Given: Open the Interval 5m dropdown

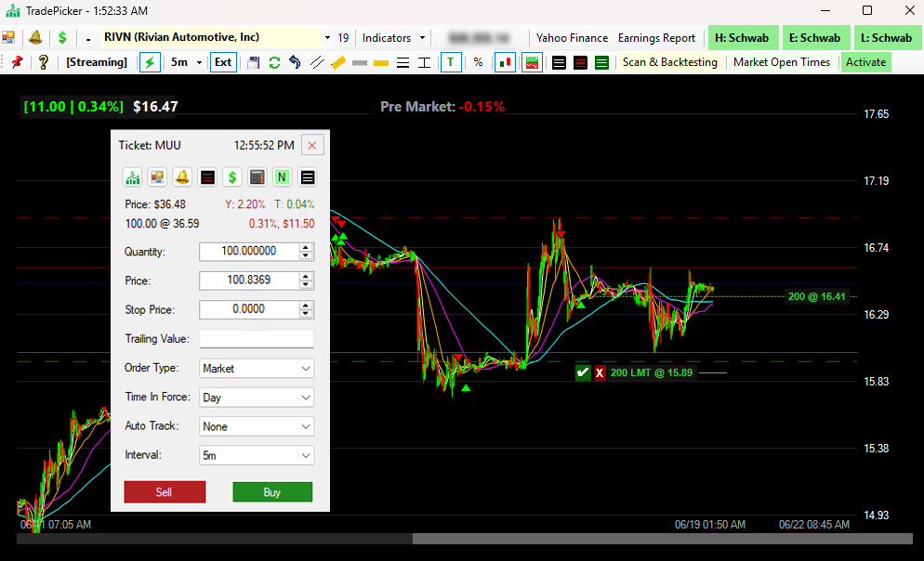Looking at the screenshot, I should tap(257, 455).
